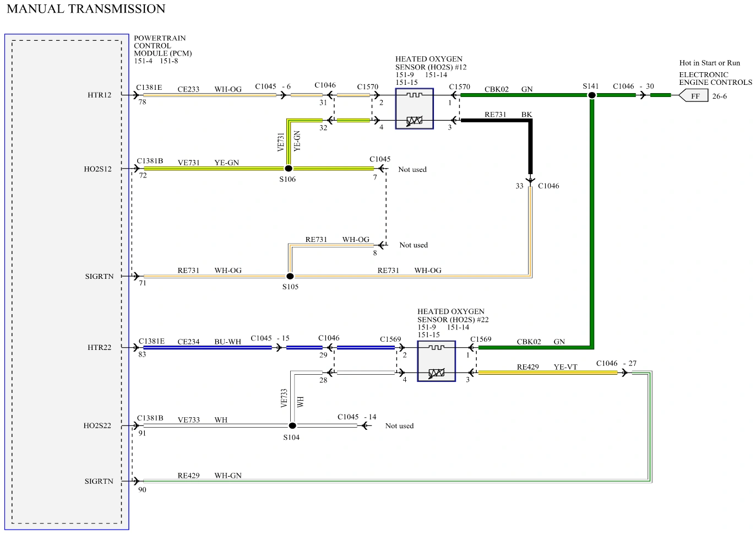This screenshot has height=534, width=756.
Task: Select "Not used" beside C1045 - 14
Action: coord(400,426)
